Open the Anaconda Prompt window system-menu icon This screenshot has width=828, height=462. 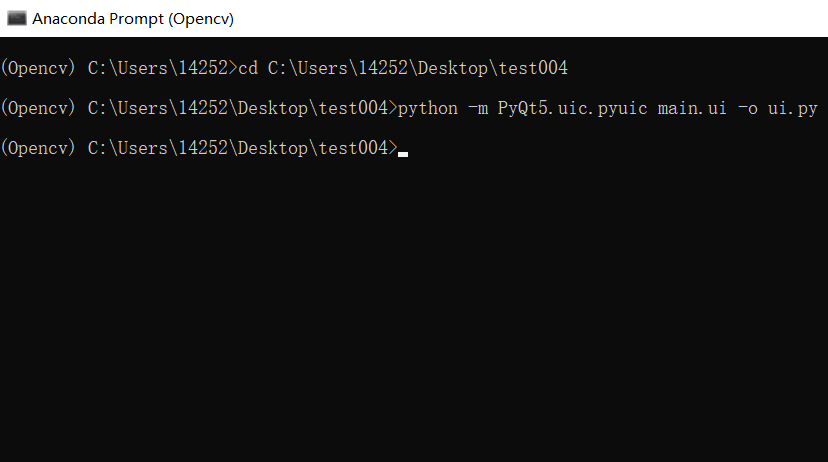pos(16,18)
